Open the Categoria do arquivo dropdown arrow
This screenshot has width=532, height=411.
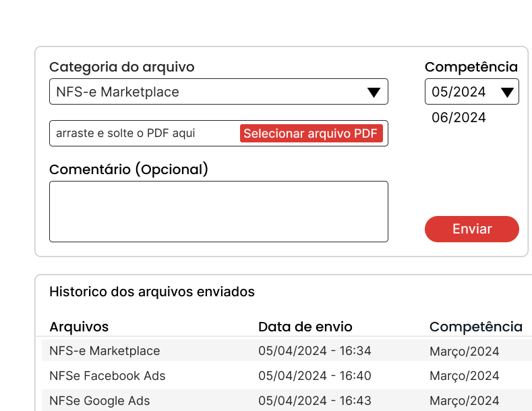point(374,92)
